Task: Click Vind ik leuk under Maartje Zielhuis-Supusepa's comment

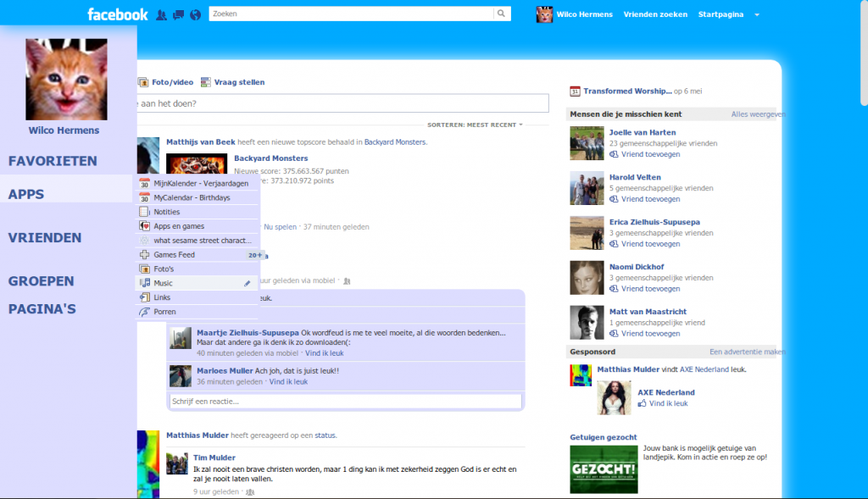Action: (x=325, y=353)
